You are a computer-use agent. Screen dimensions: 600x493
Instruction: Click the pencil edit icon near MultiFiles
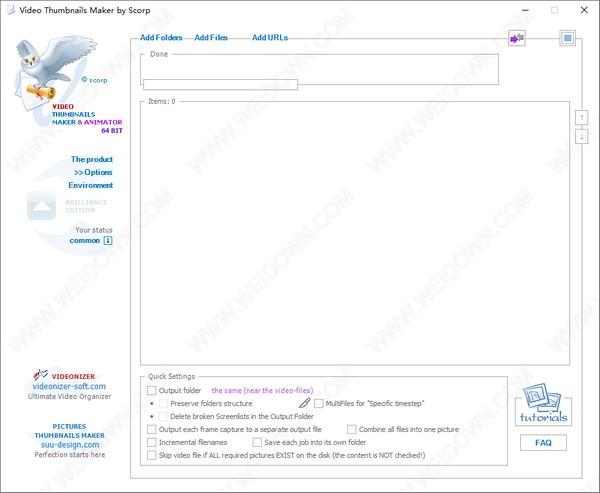304,403
